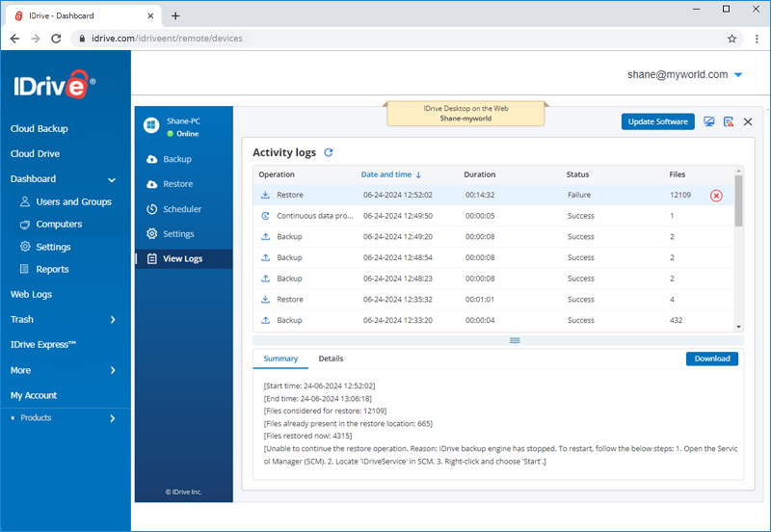Select the Failure status cell
Screen dimensions: 771x532
pyautogui.click(x=579, y=195)
